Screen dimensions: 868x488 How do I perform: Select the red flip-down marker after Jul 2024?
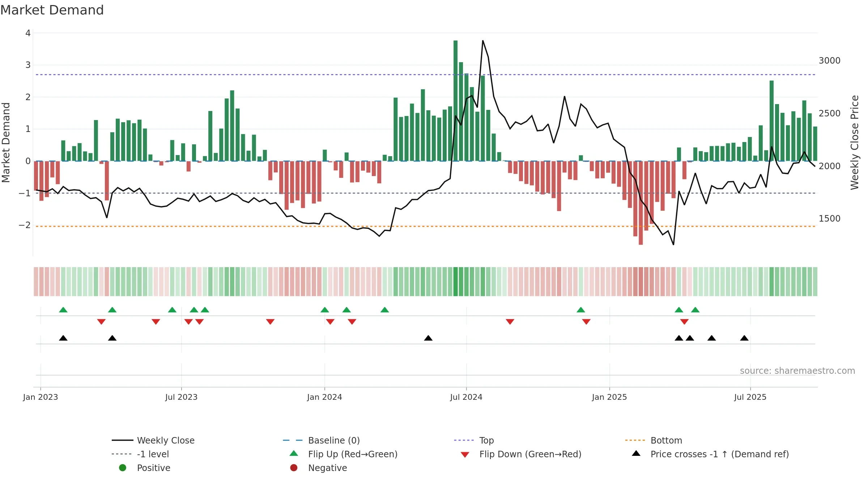[510, 322]
